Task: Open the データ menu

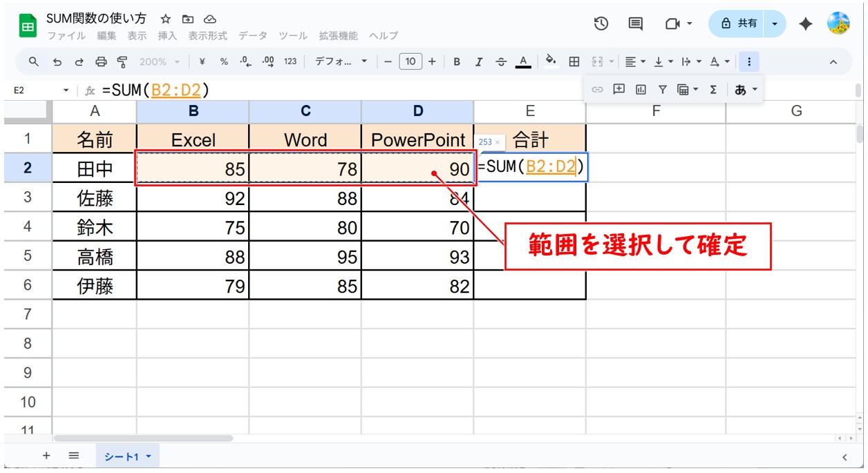Action: [253, 35]
